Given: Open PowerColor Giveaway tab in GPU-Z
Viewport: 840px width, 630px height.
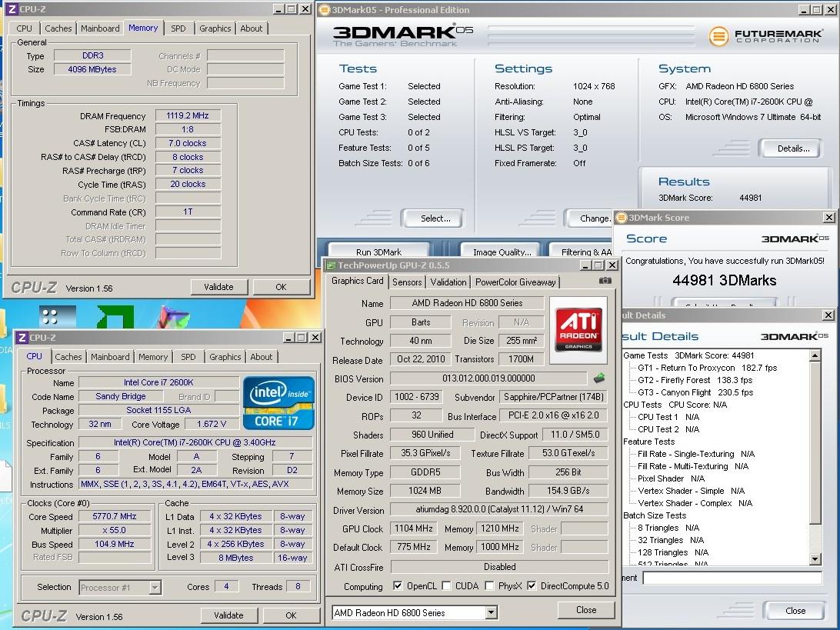Looking at the screenshot, I should [x=515, y=282].
